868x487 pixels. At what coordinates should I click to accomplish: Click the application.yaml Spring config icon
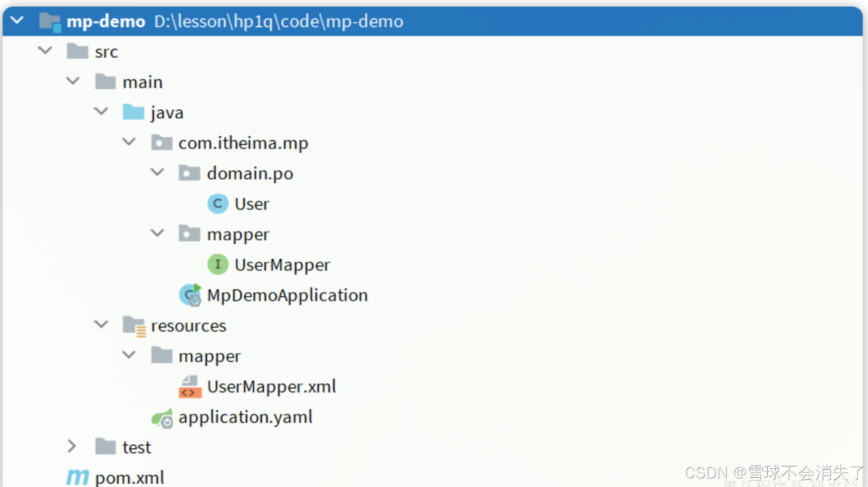pos(162,417)
